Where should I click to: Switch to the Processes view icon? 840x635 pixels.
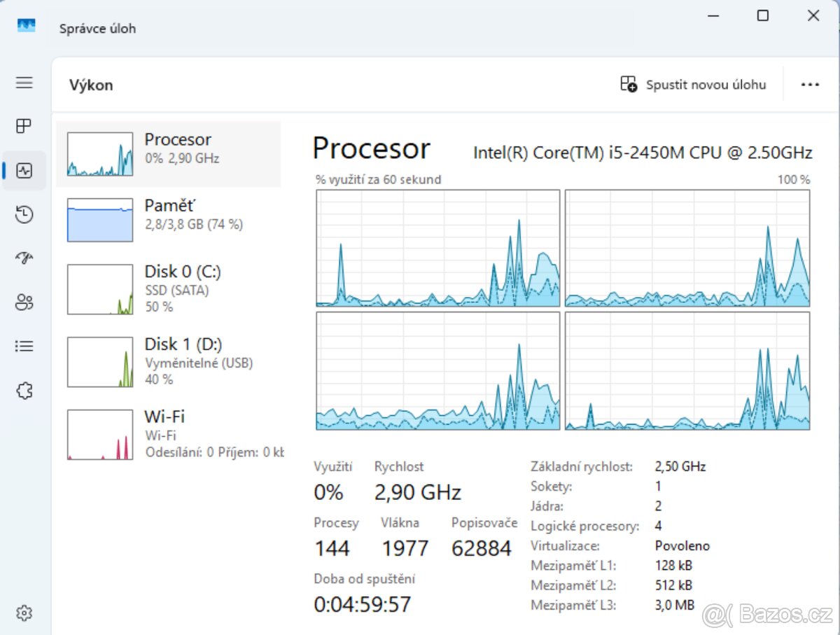pos(24,126)
